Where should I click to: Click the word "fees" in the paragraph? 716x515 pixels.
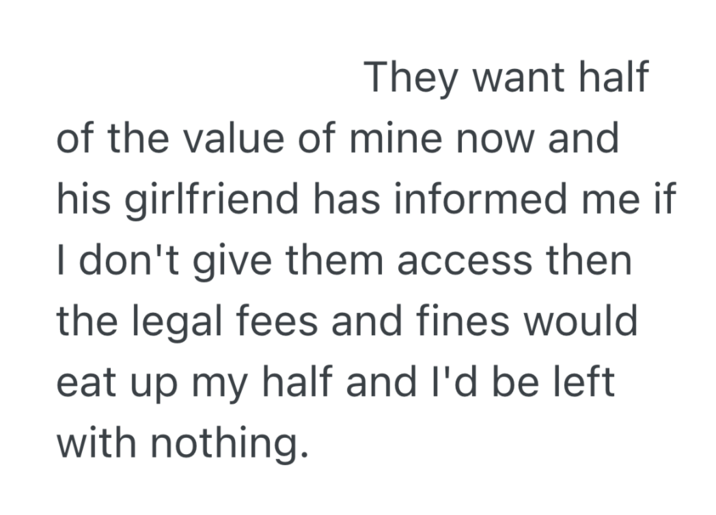point(288,323)
